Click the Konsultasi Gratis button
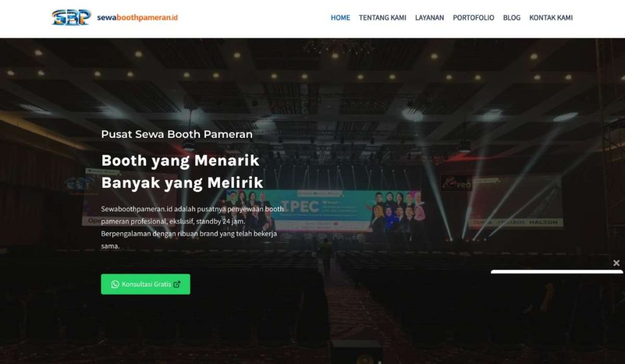Screen dimensions: 625x364 (145, 284)
